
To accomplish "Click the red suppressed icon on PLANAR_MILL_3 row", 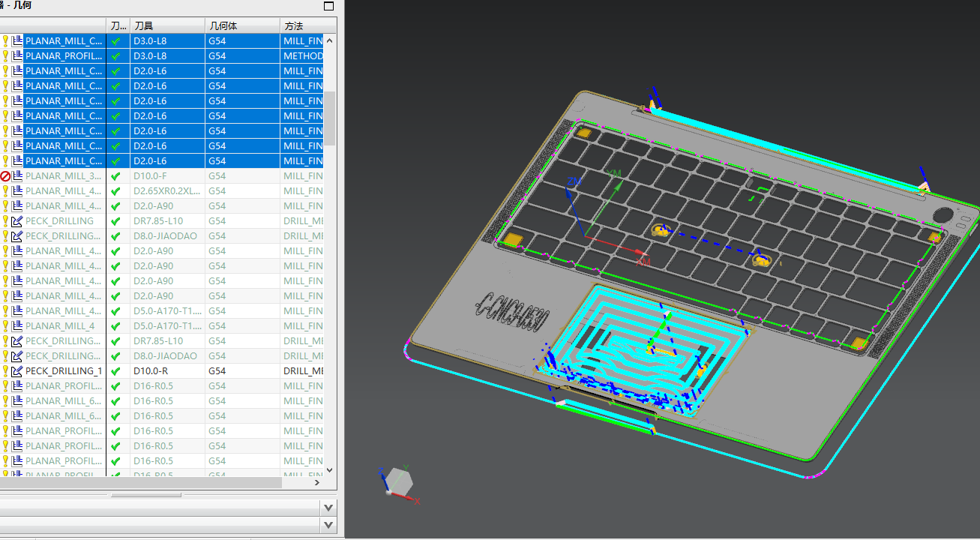I will click(5, 176).
